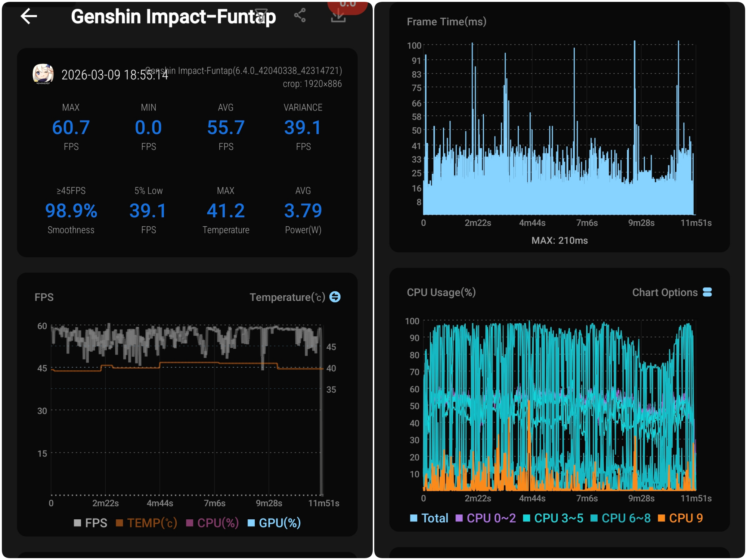Open the filter funnel icon
Screen dimensions: 747x560
click(x=261, y=16)
